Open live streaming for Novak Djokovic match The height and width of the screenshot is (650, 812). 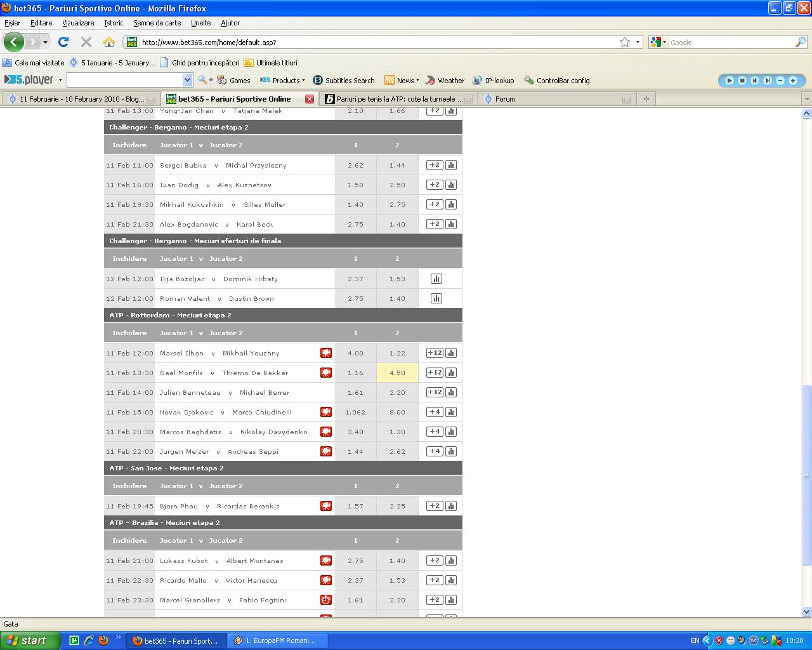click(326, 412)
